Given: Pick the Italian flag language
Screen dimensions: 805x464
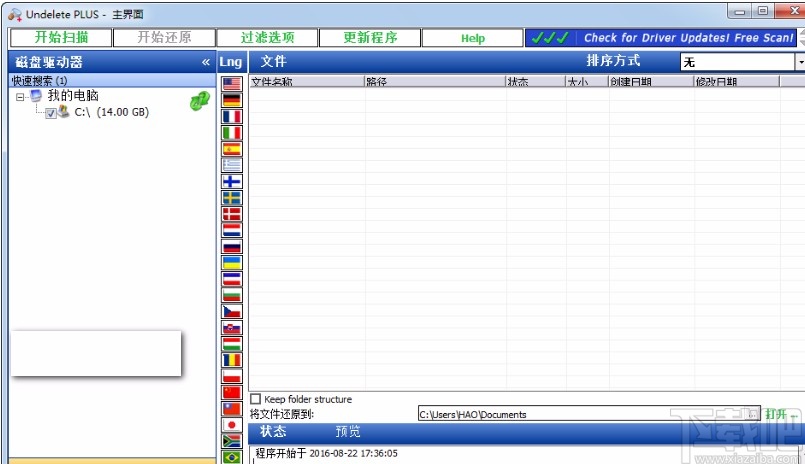Looking at the screenshot, I should (x=232, y=132).
